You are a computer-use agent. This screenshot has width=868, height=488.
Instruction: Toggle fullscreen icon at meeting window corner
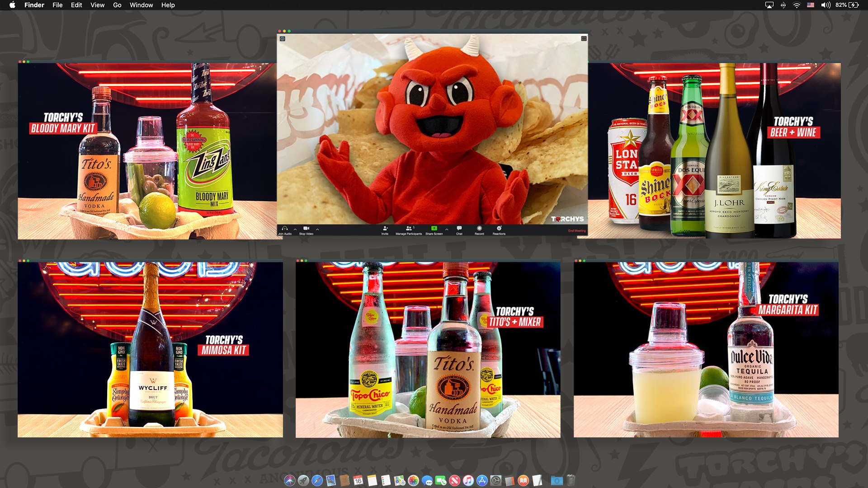coord(584,39)
